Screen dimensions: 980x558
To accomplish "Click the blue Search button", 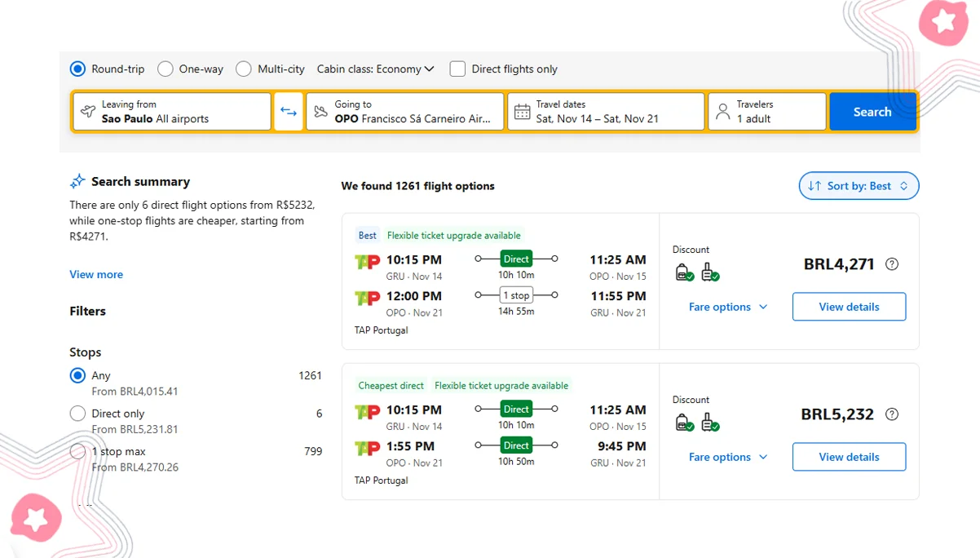I will click(872, 112).
